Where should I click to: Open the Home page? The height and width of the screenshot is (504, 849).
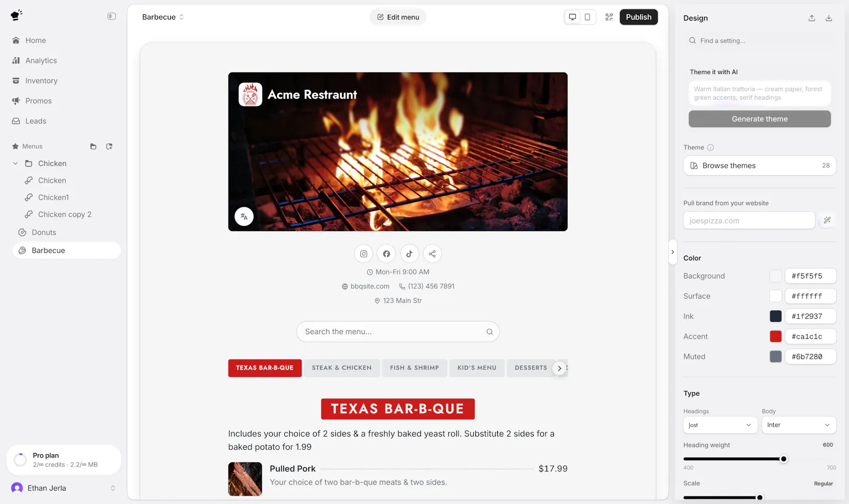point(36,40)
